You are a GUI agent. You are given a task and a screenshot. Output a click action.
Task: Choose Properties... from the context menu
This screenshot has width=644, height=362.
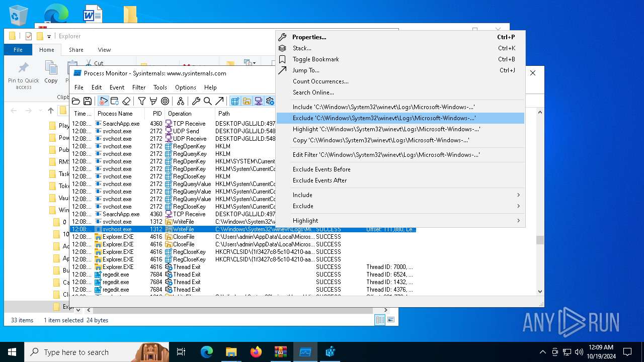point(400,37)
